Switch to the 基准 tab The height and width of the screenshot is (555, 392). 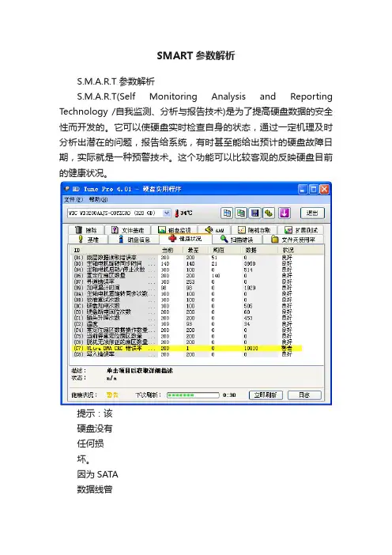point(89,240)
